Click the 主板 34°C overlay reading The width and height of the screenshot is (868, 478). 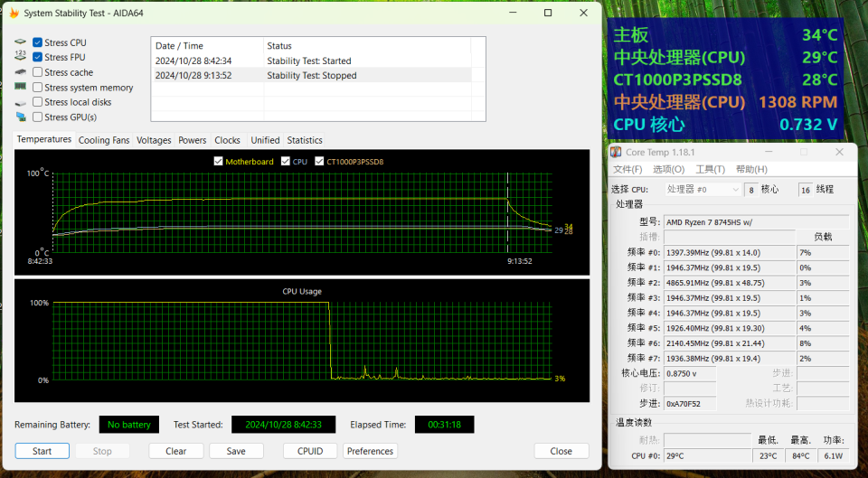(x=725, y=35)
